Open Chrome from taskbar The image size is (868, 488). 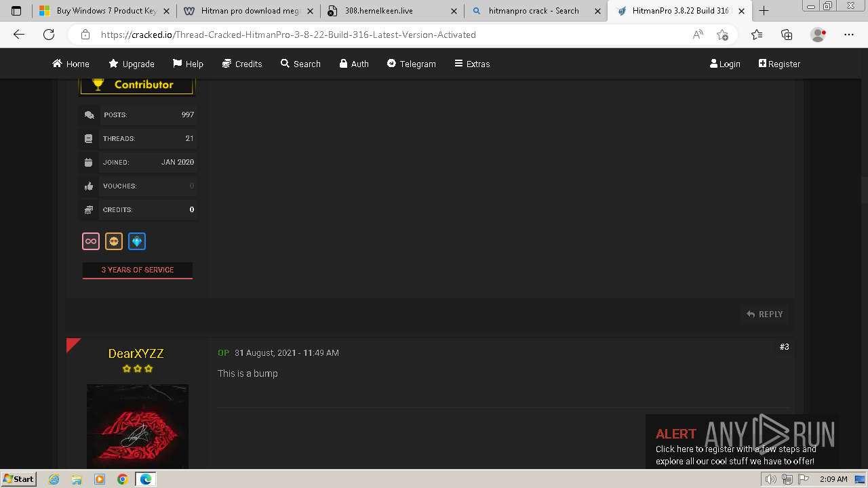(x=122, y=479)
